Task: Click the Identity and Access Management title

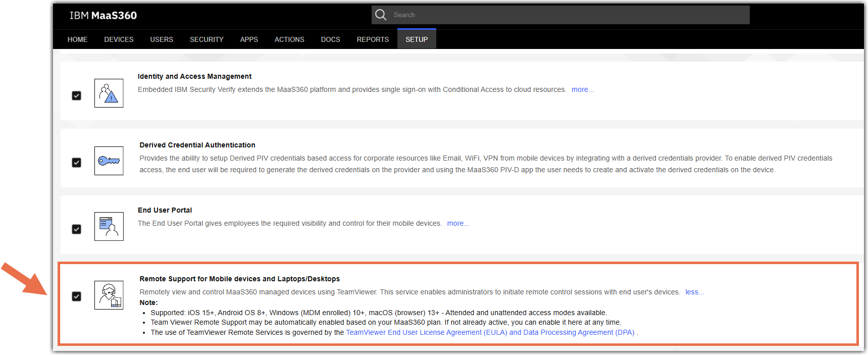Action: [x=194, y=76]
